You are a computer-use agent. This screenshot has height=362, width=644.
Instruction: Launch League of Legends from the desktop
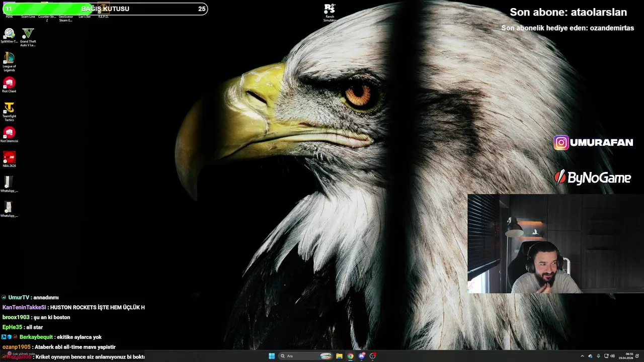(x=9, y=62)
